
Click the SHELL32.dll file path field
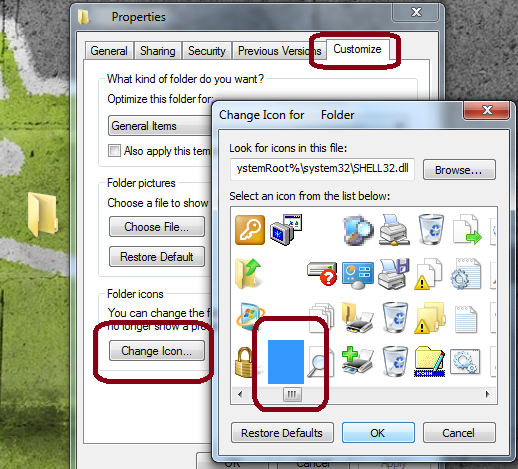click(322, 169)
